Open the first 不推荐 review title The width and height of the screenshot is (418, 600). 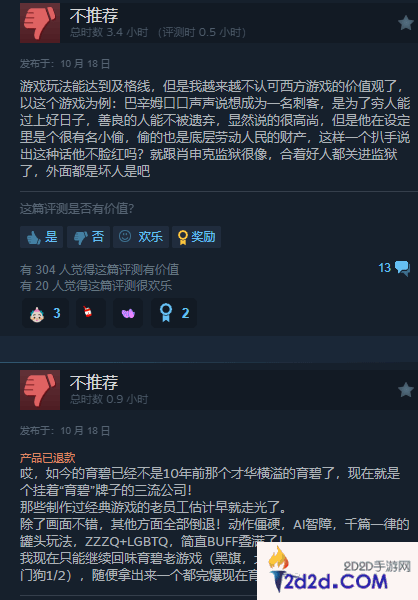(94, 16)
